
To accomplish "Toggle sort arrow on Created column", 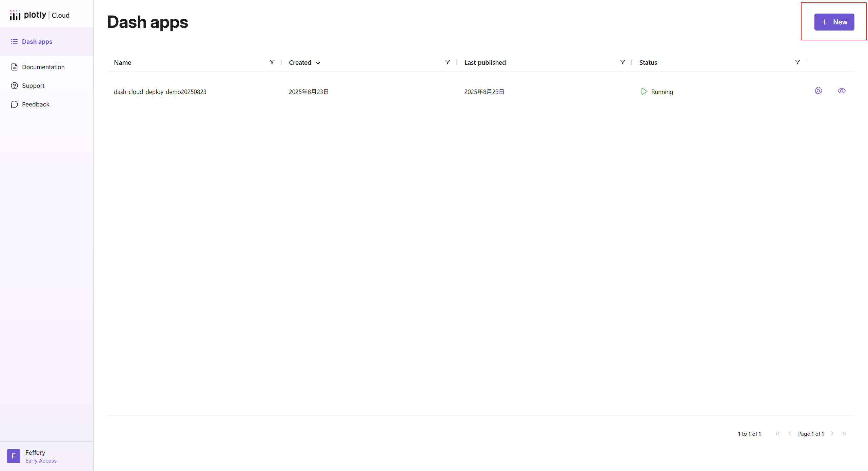I will point(318,62).
